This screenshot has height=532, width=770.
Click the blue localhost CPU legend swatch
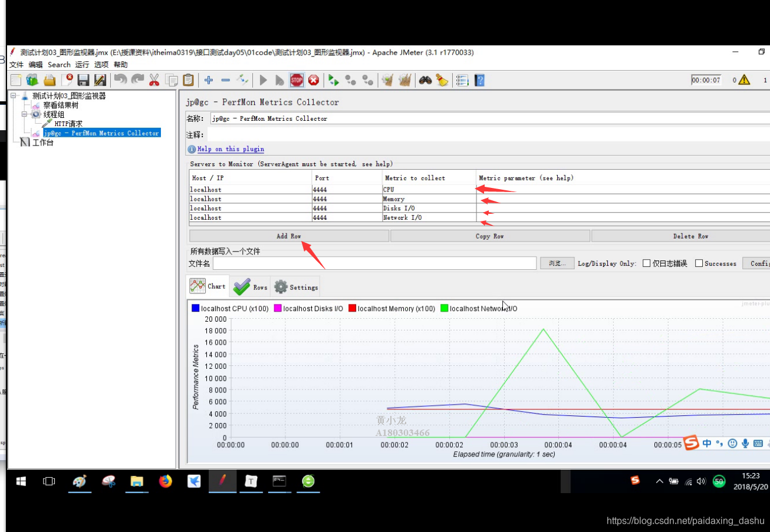(195, 308)
